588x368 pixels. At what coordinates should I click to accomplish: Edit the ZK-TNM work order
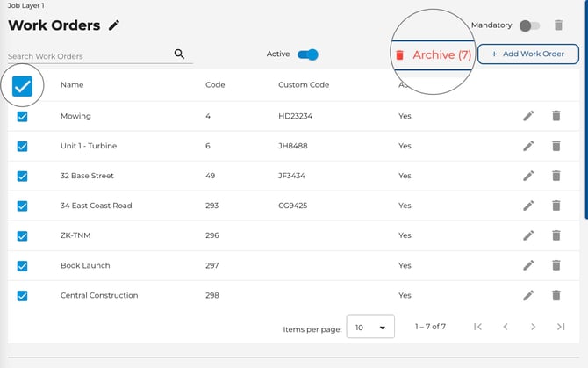tap(527, 235)
